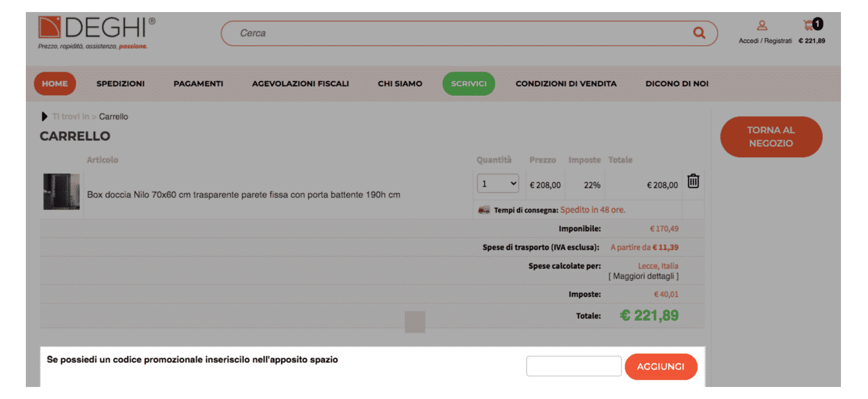Click the search magnifier icon
This screenshot has height=399, width=868.
point(699,33)
